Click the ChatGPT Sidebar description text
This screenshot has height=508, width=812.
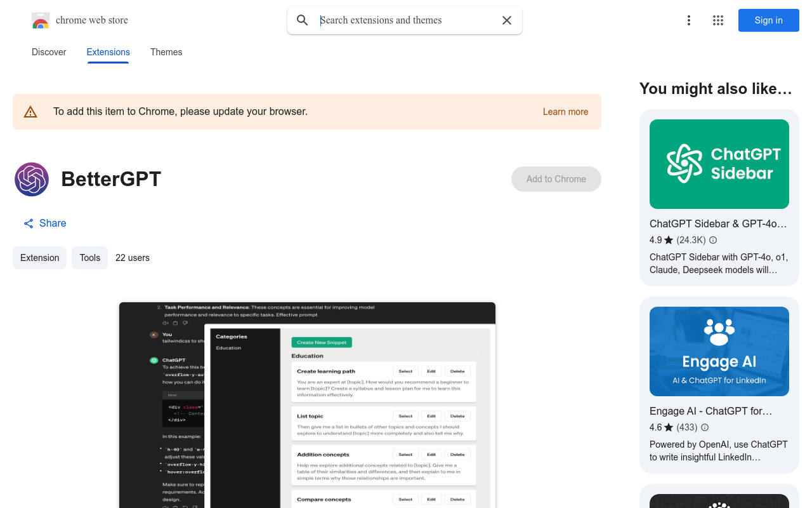coord(719,264)
